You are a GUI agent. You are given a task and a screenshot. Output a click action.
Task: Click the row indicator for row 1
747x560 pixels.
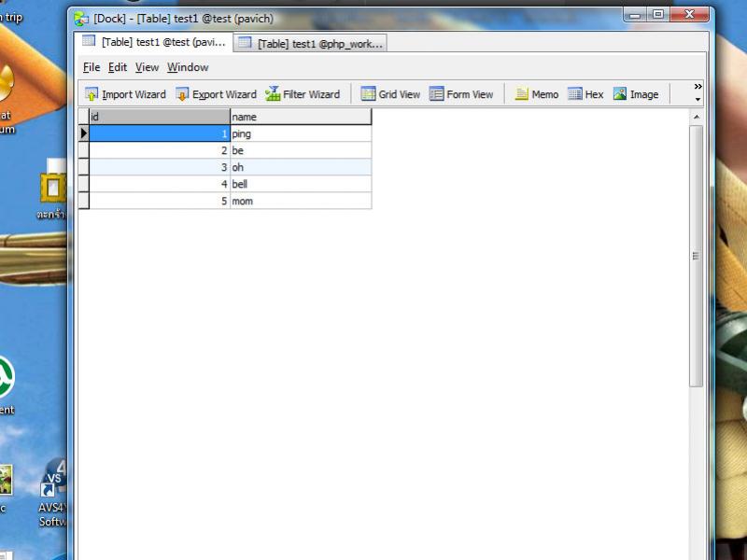pos(84,133)
